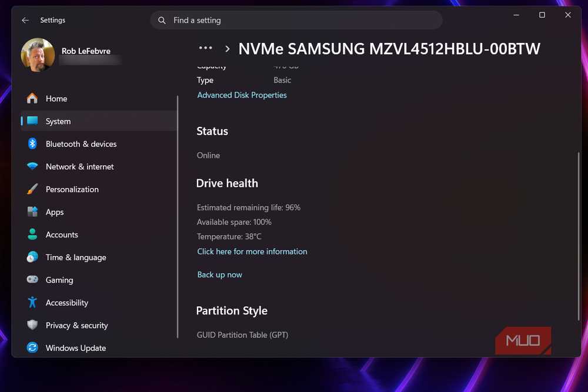Select the Privacy shield icon
Viewport: 588px width, 392px height.
point(32,325)
